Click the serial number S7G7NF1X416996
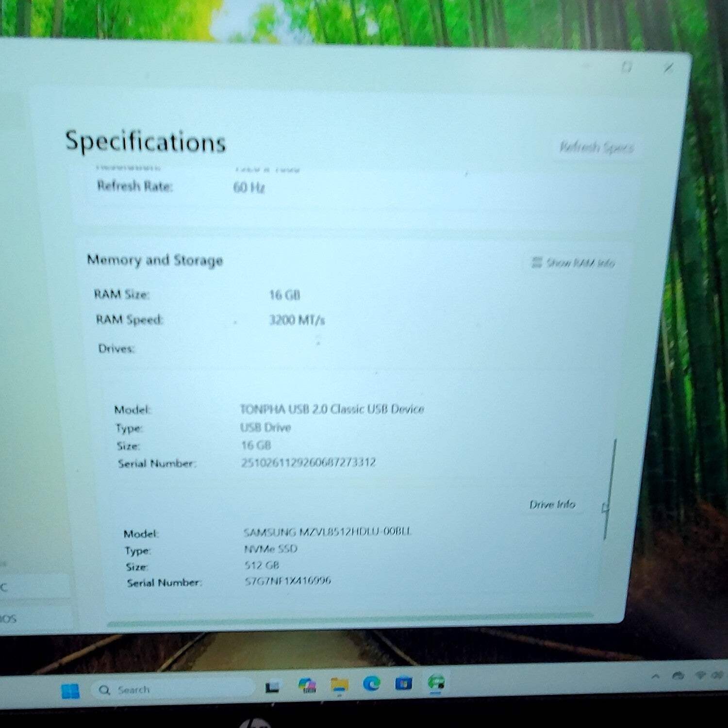Image resolution: width=728 pixels, height=728 pixels. click(288, 580)
